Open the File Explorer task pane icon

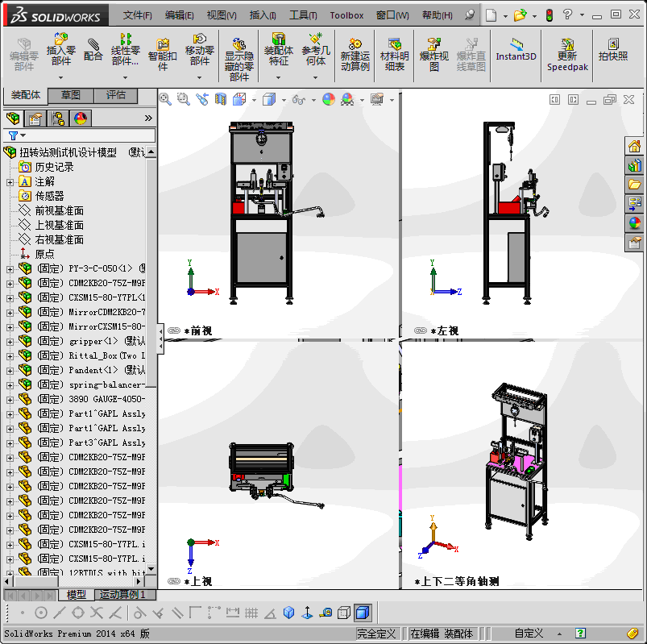point(635,184)
